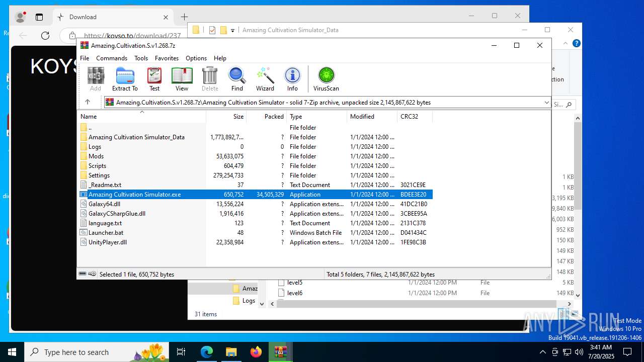Screen dimensions: 644x362
Task: Open Explorer quick access toolbar dropdown
Action: point(232,31)
